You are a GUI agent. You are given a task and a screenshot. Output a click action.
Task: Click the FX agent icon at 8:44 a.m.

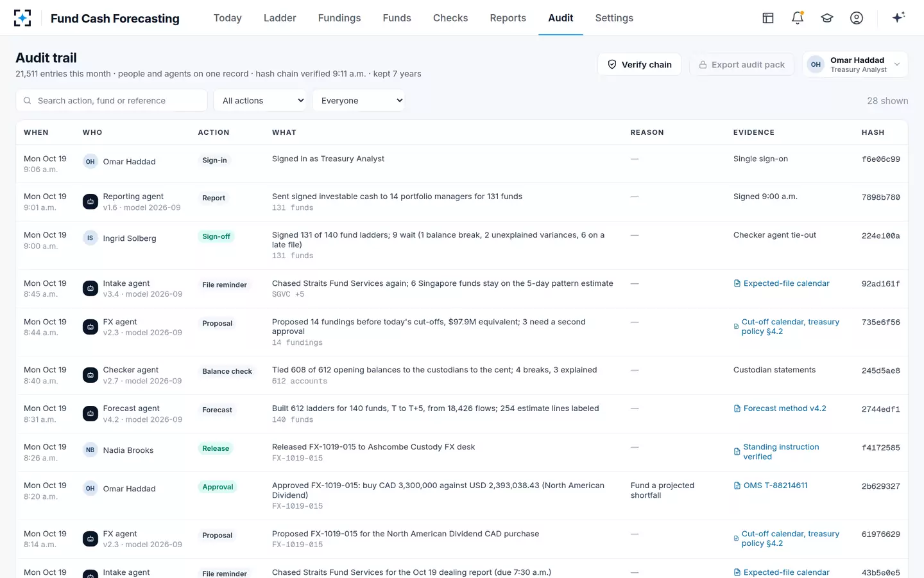click(90, 327)
